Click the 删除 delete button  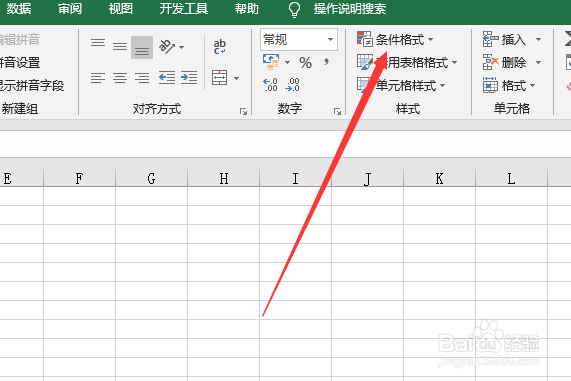coord(504,63)
